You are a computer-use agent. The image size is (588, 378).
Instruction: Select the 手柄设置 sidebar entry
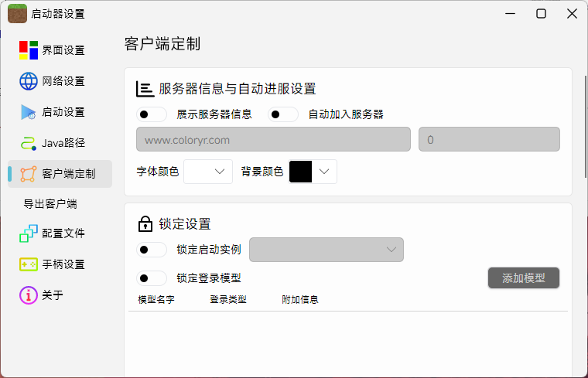click(x=63, y=264)
